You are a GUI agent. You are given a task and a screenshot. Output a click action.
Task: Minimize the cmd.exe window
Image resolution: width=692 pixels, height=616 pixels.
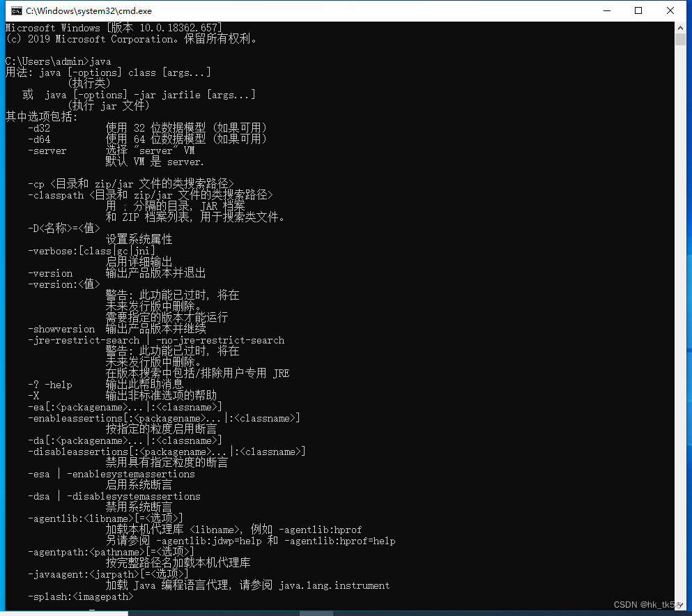coord(607,10)
